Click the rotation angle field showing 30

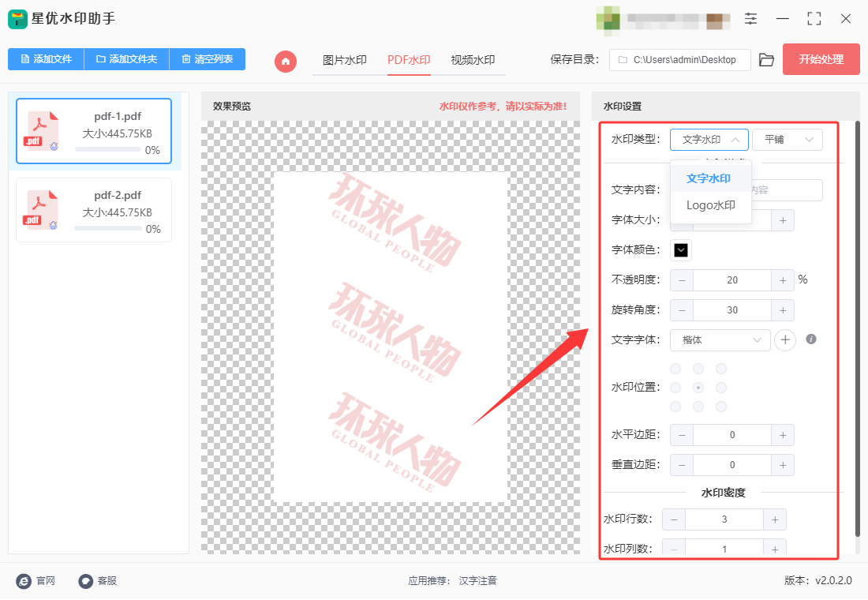pos(732,310)
